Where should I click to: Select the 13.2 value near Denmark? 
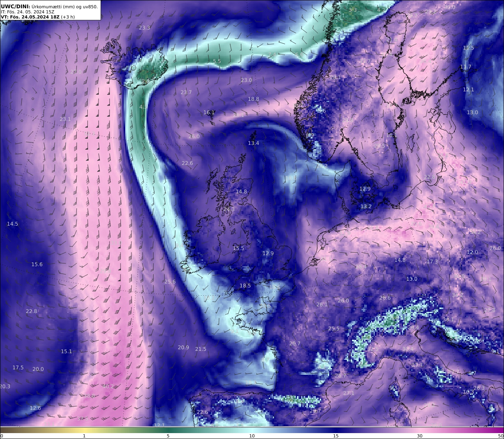coord(366,206)
